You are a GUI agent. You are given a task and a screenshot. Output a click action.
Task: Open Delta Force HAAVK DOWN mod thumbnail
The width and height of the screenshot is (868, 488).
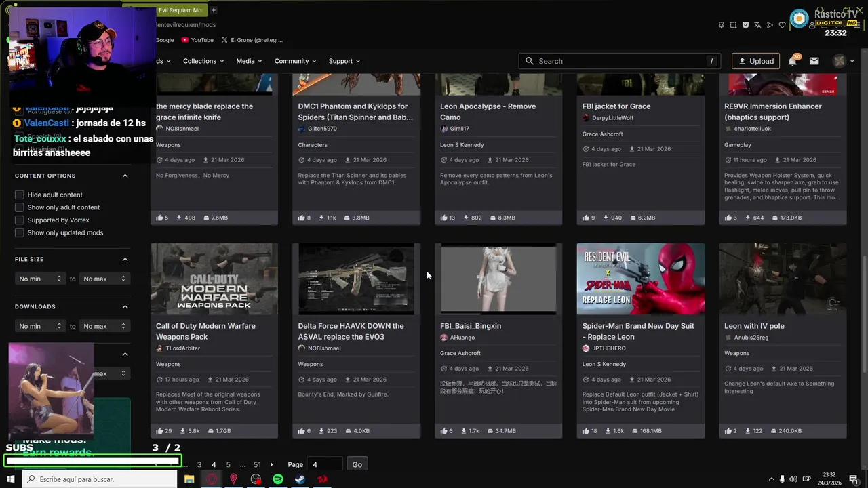[356, 279]
